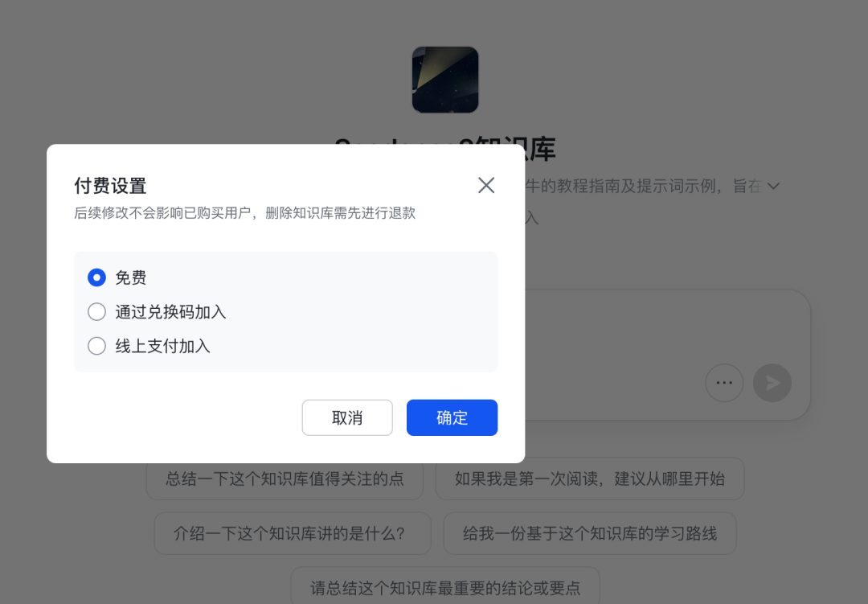Click the 线上支付加入 label text

pos(162,347)
